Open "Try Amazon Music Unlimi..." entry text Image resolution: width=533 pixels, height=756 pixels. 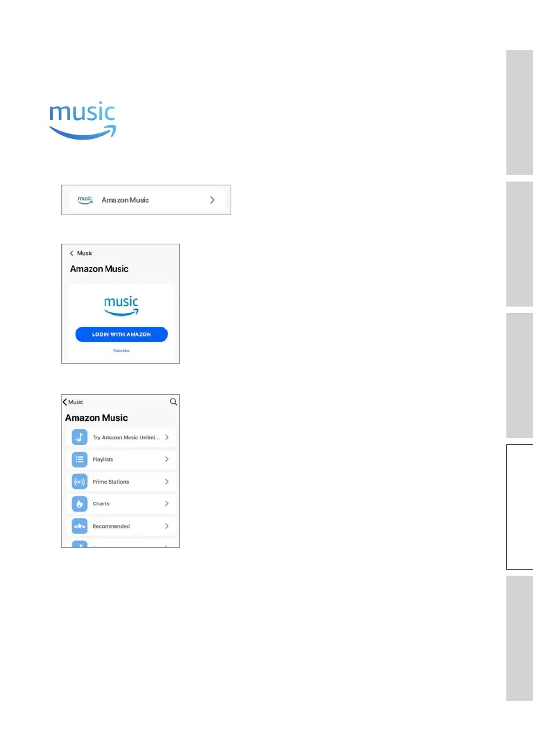point(126,437)
